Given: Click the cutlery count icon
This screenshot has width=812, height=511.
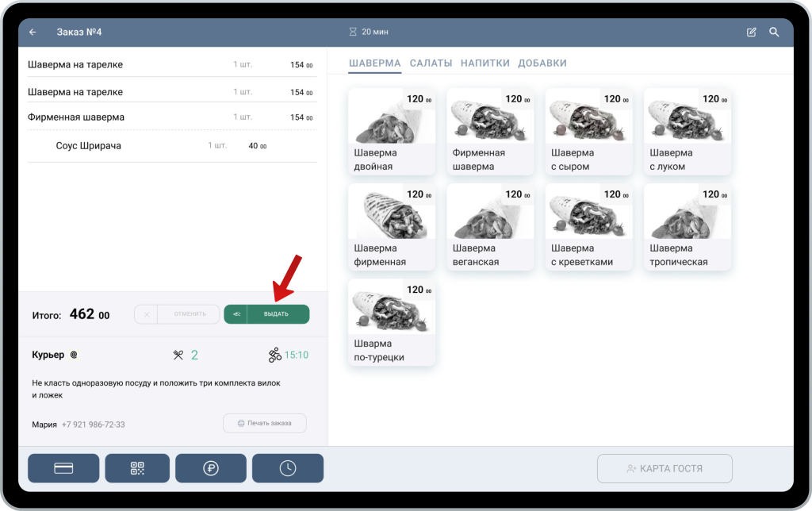Looking at the screenshot, I should [178, 355].
